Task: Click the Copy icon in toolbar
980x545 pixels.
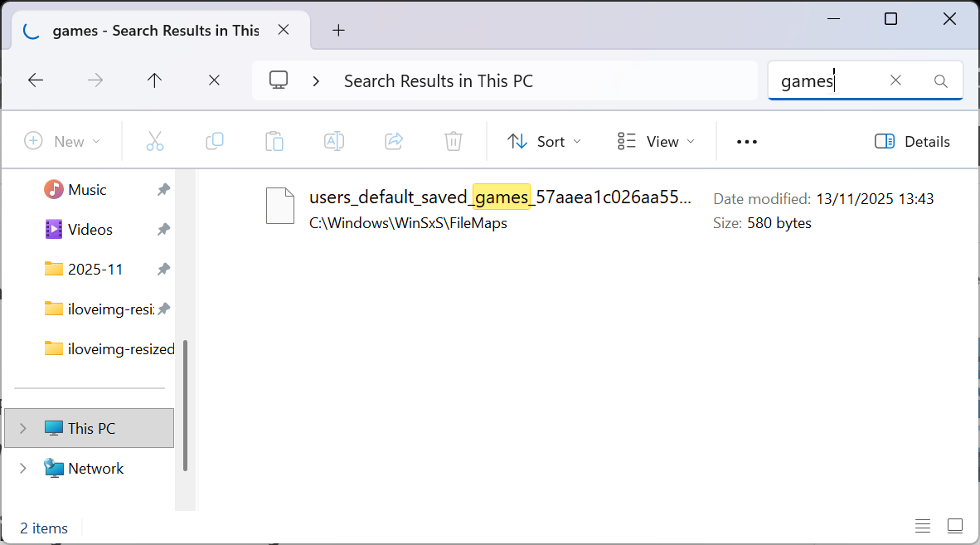Action: tap(215, 141)
